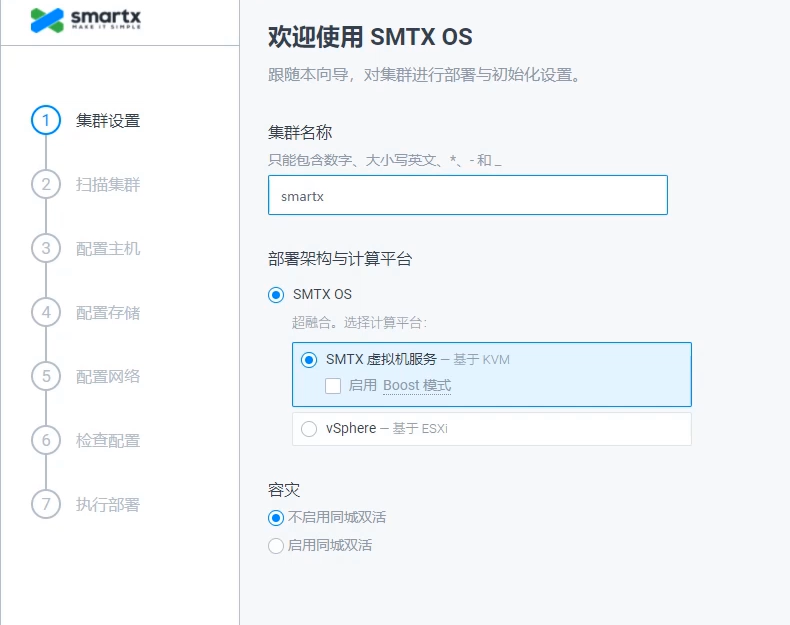Click the underlined Boost 模式 text
This screenshot has width=790, height=625.
417,386
